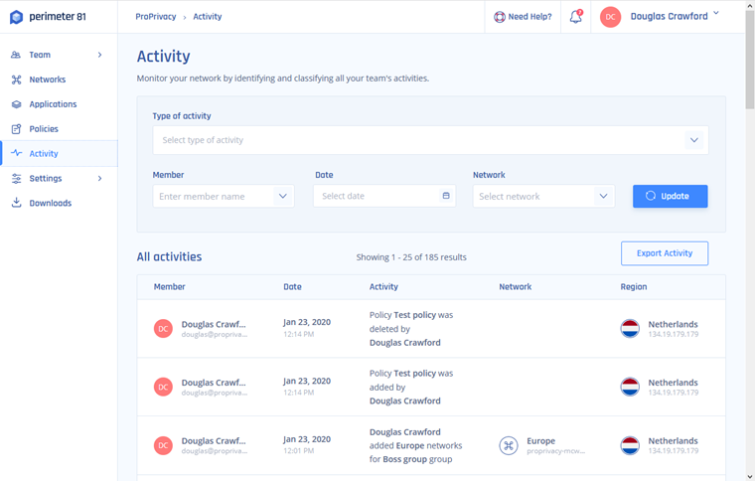The width and height of the screenshot is (755, 481).
Task: Click the Member column header
Action: click(169, 286)
